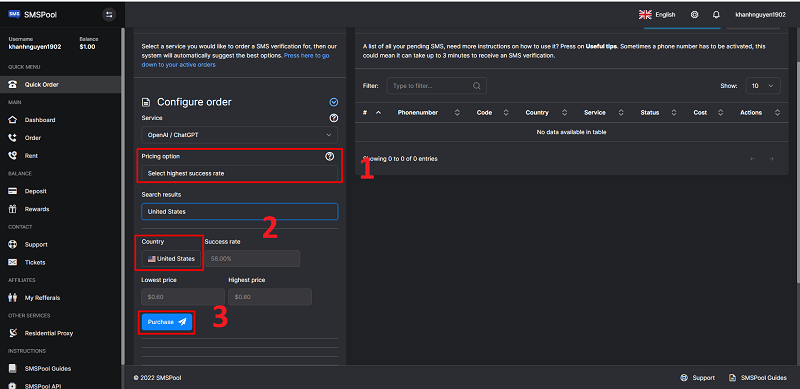Screen dimensions: 800x389
Task: Open the OpenAI / ChatGPT service dropdown
Action: 239,135
